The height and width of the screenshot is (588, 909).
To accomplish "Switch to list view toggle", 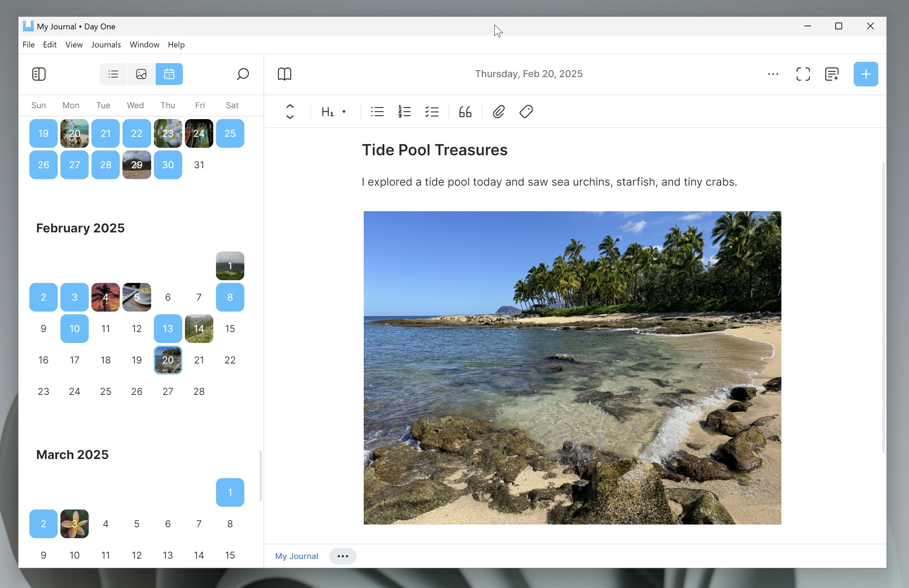I will click(x=113, y=74).
